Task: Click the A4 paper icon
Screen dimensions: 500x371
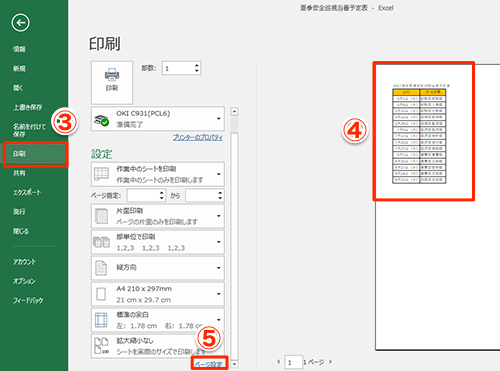Action: click(101, 294)
